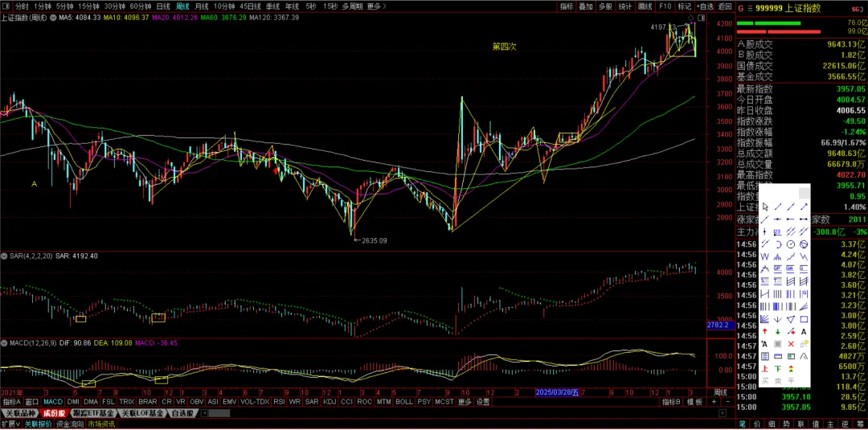
Task: Select the 60分钟 period
Action: click(x=140, y=6)
